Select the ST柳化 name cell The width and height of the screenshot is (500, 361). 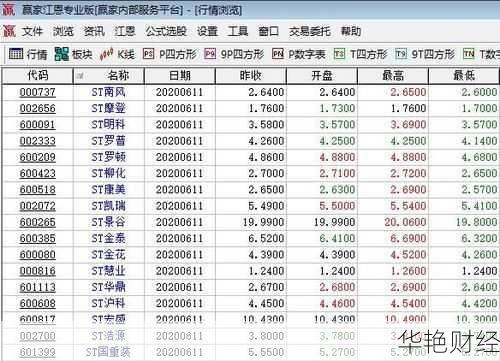pos(109,173)
